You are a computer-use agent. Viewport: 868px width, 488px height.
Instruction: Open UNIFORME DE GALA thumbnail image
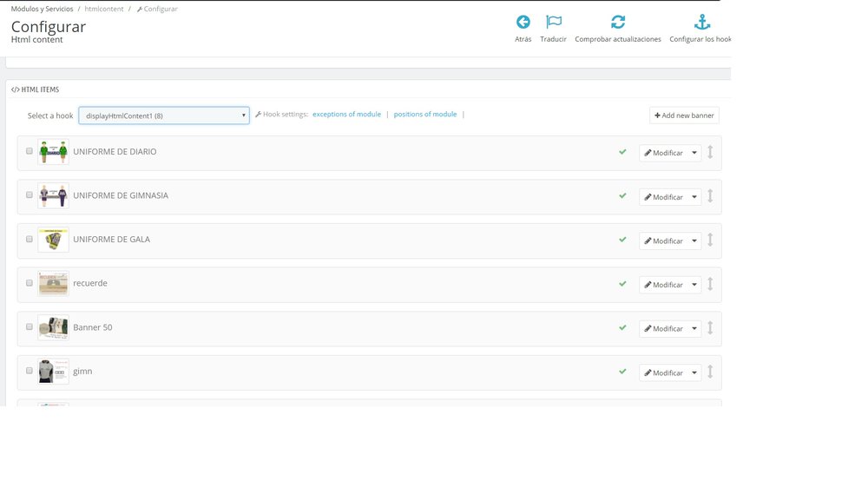(x=53, y=240)
